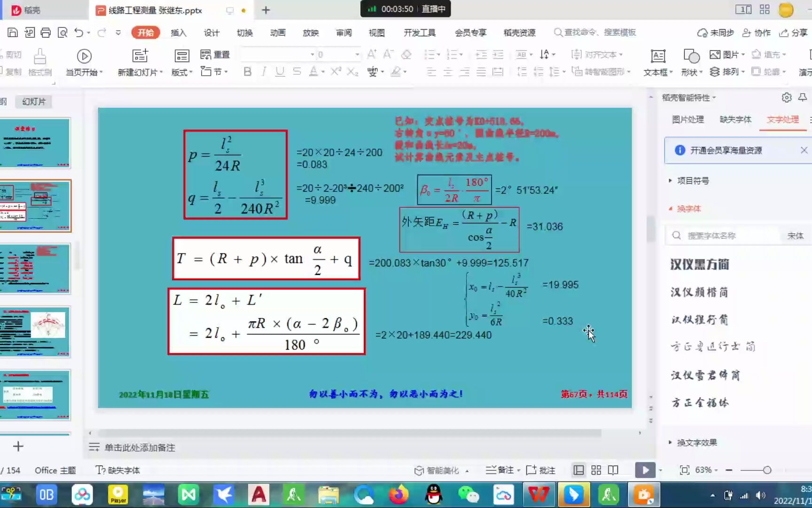This screenshot has width=812, height=508.
Task: Play slideshow from status bar
Action: point(645,470)
